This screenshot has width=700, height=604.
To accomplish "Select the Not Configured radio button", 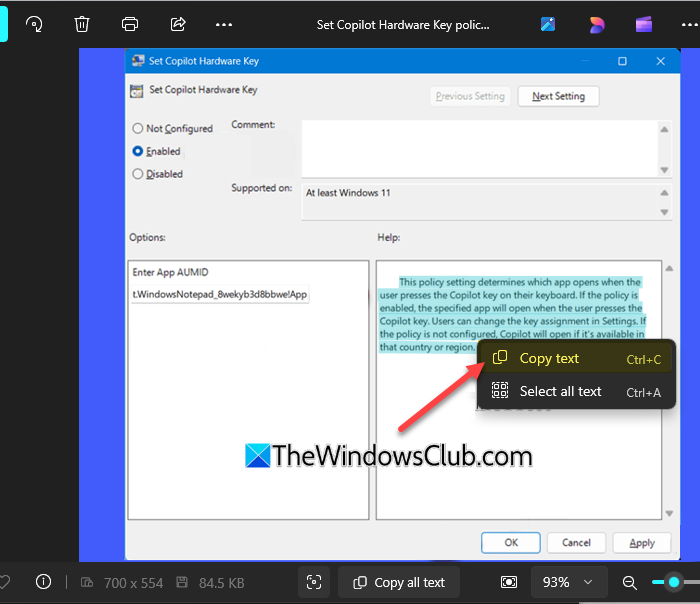I will click(x=138, y=129).
